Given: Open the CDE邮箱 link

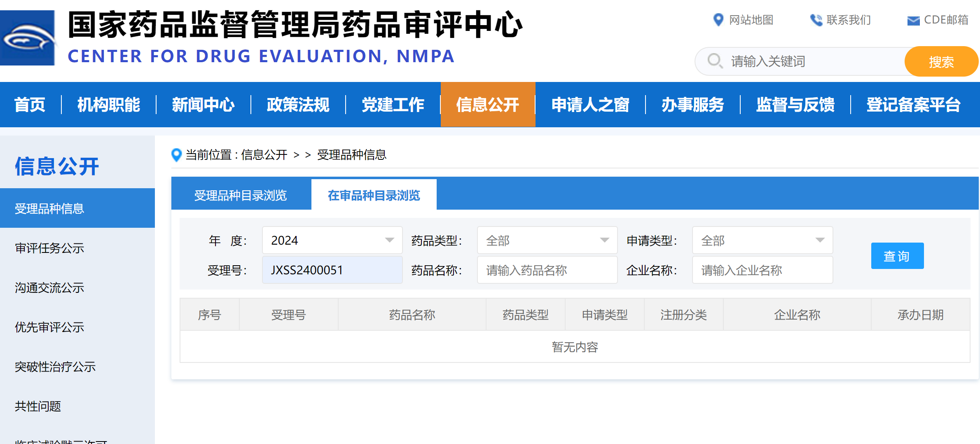Looking at the screenshot, I should click(946, 20).
